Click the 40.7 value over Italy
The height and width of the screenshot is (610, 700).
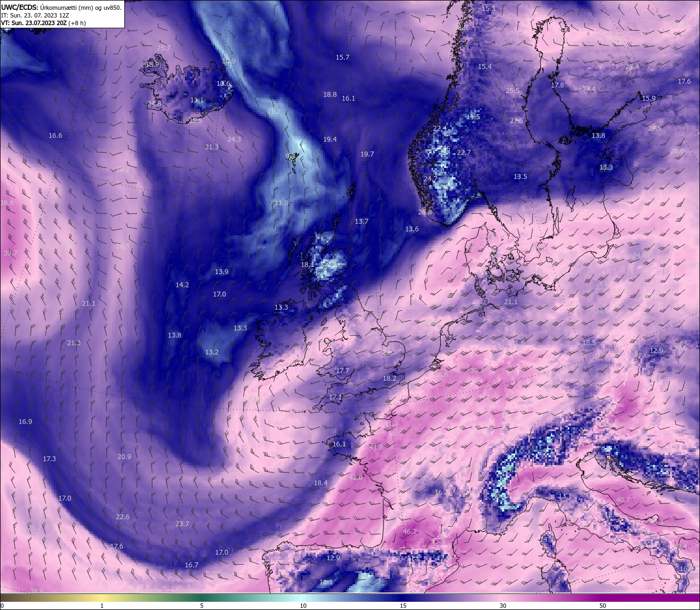pos(623,500)
